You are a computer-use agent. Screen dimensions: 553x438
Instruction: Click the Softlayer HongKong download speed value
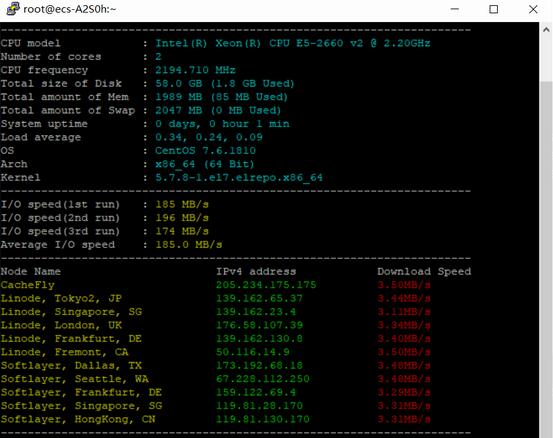pos(404,419)
